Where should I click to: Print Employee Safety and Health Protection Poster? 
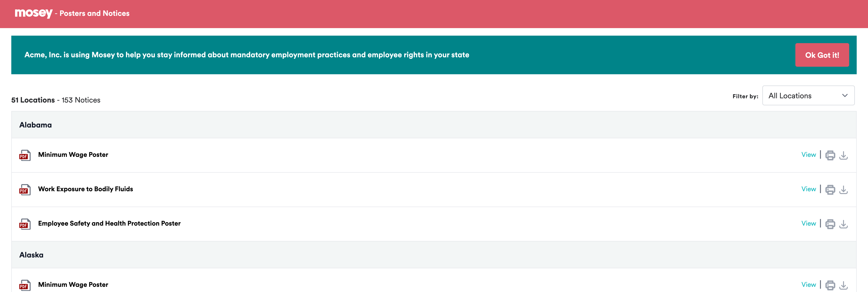(830, 224)
